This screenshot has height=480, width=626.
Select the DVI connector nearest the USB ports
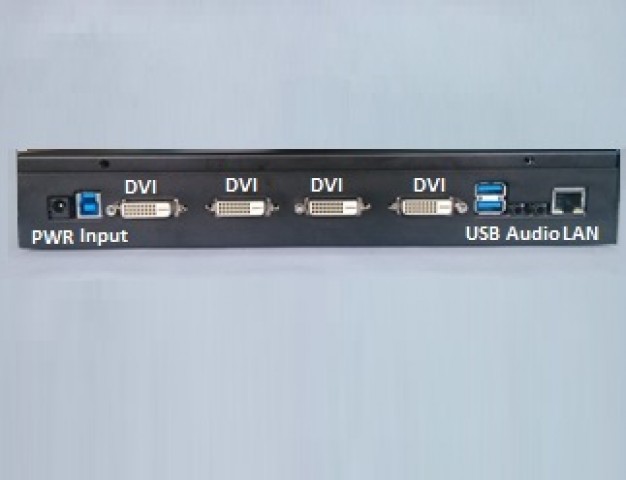[x=428, y=207]
